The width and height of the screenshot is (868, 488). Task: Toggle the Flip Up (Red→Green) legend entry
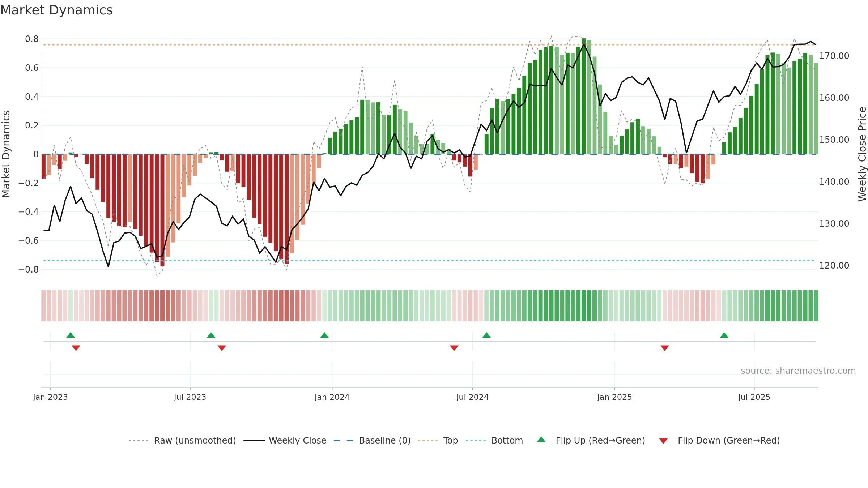click(x=591, y=440)
